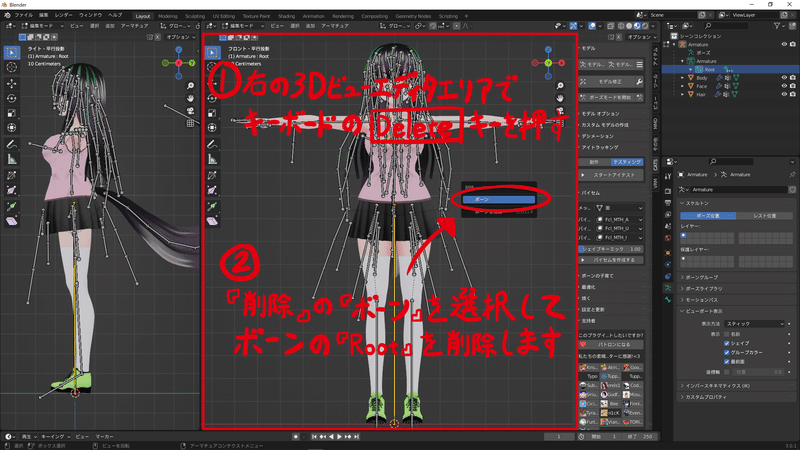
Task: Uncheck シェイプ checkbox
Action: (727, 343)
